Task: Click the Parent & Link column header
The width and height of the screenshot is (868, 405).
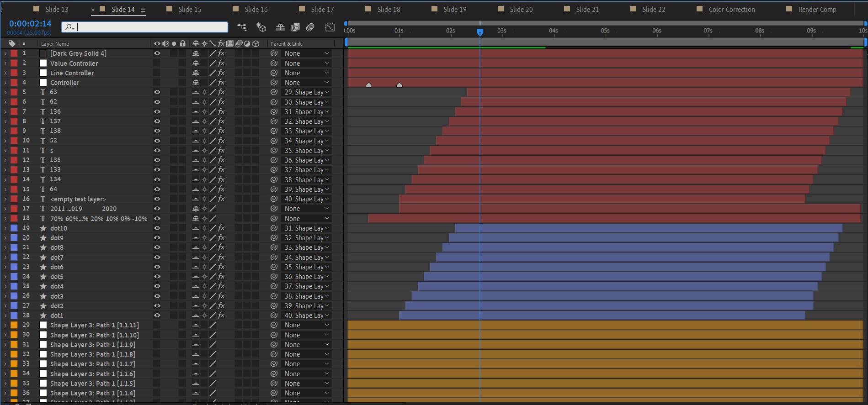Action: 286,44
